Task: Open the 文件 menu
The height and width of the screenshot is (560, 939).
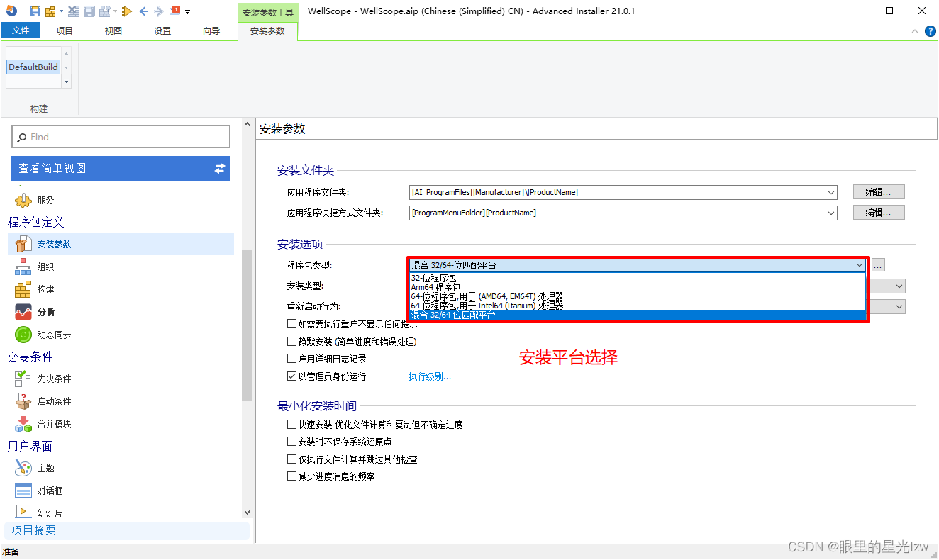Action: pyautogui.click(x=21, y=30)
